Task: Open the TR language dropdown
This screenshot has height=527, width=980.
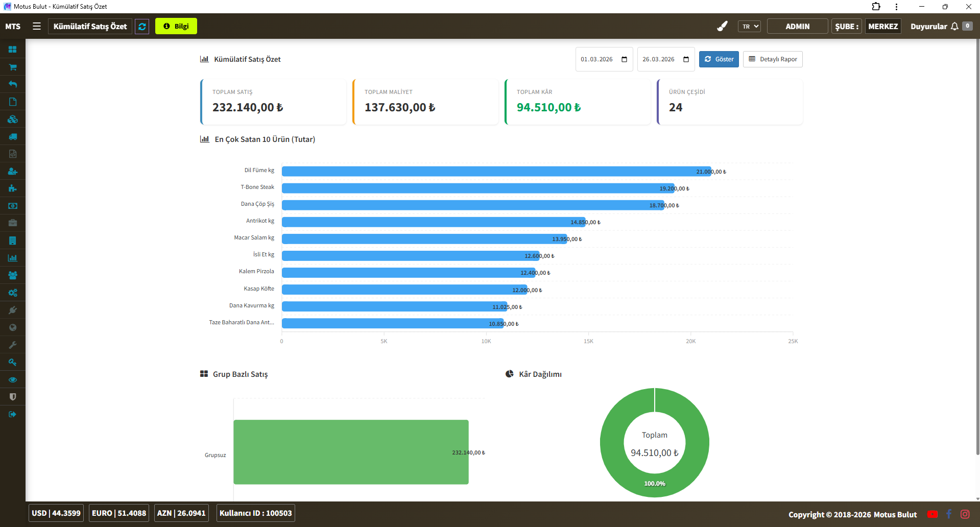Action: click(749, 27)
